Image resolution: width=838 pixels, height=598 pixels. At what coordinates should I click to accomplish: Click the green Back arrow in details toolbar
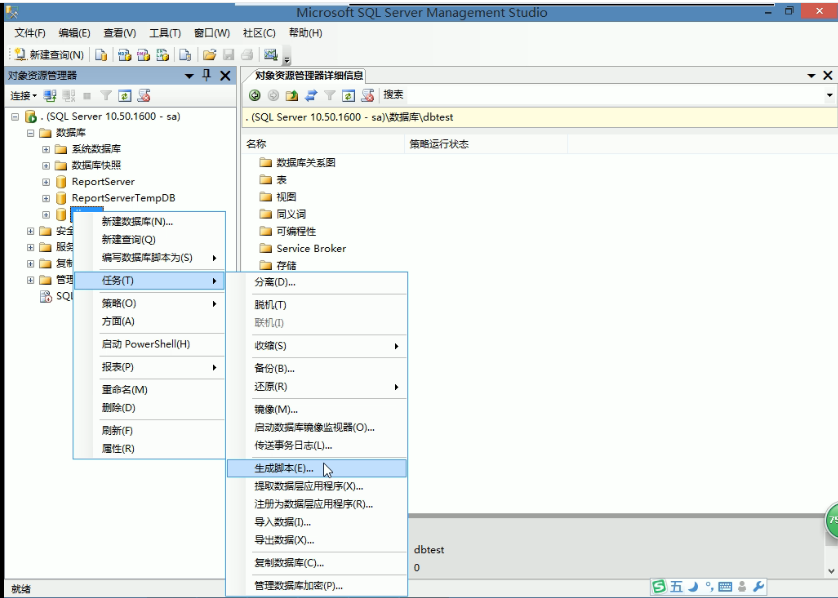254,95
